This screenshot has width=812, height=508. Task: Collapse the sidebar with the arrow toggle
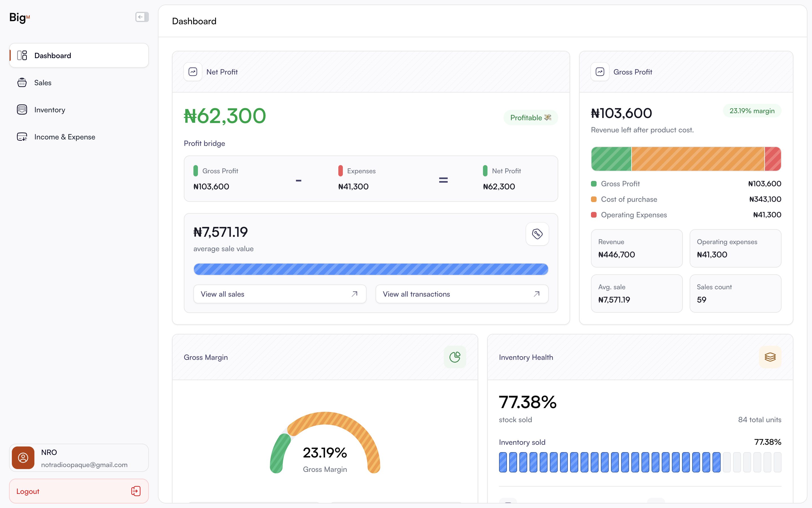pyautogui.click(x=142, y=17)
